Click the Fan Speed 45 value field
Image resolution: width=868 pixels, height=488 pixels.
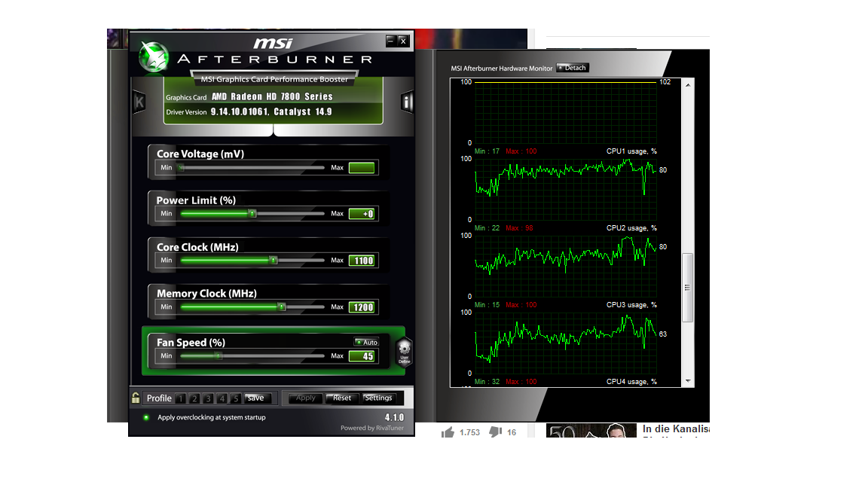362,356
